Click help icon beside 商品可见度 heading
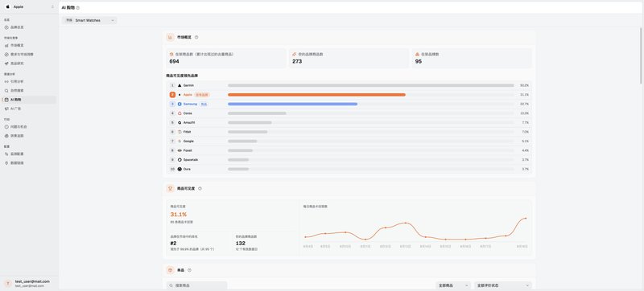The image size is (644, 291). pyautogui.click(x=200, y=189)
